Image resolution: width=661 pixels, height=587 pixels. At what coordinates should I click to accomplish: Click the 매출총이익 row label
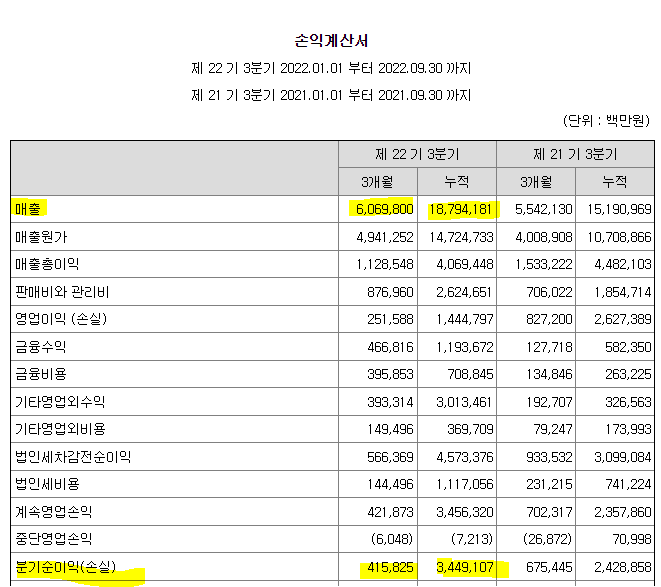[x=47, y=264]
